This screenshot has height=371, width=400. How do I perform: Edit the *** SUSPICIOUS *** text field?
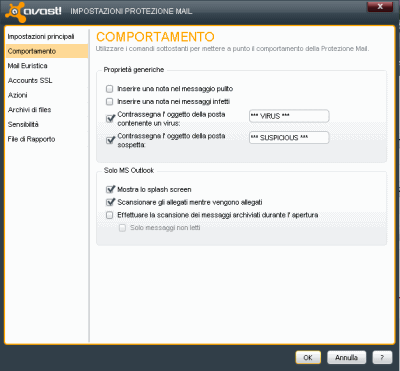[289, 138]
